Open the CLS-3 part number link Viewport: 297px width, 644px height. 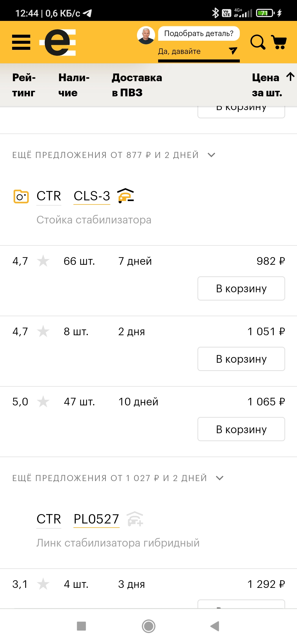[x=92, y=196]
